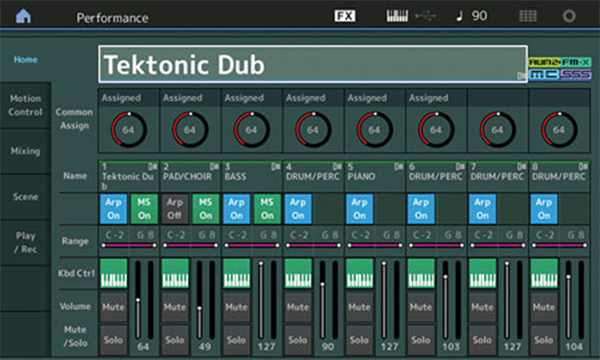Image resolution: width=600 pixels, height=360 pixels.
Task: Click the USB connection icon
Action: (x=425, y=16)
